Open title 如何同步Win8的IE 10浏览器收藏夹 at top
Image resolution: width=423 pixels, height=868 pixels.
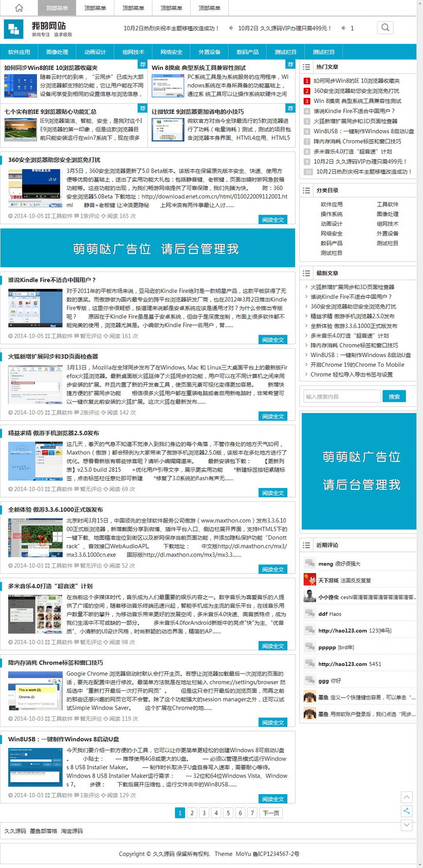pos(51,68)
